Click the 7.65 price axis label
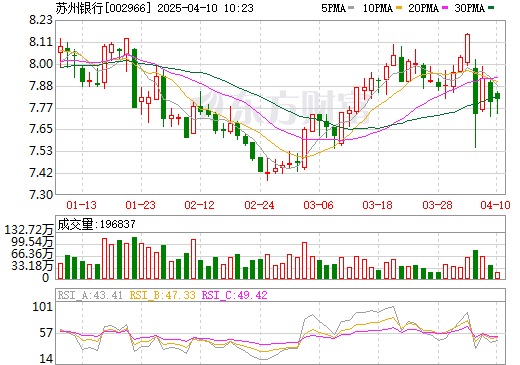520x365 pixels. click(41, 129)
